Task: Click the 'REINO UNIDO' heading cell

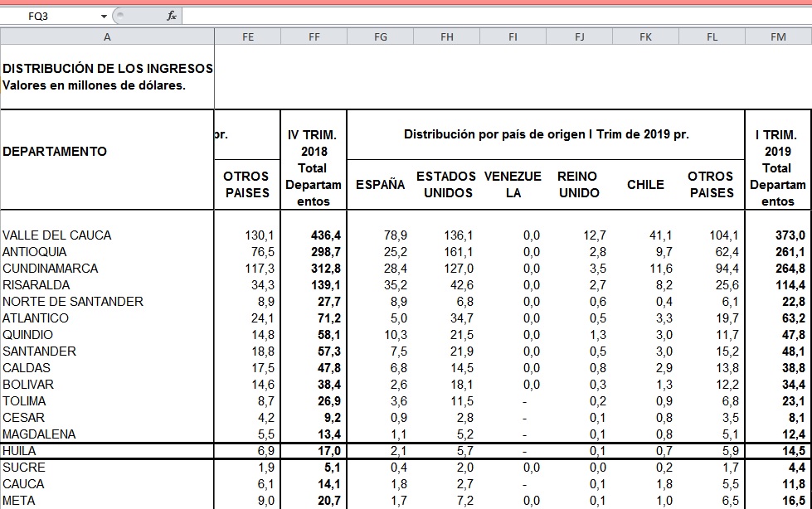Action: coord(579,184)
